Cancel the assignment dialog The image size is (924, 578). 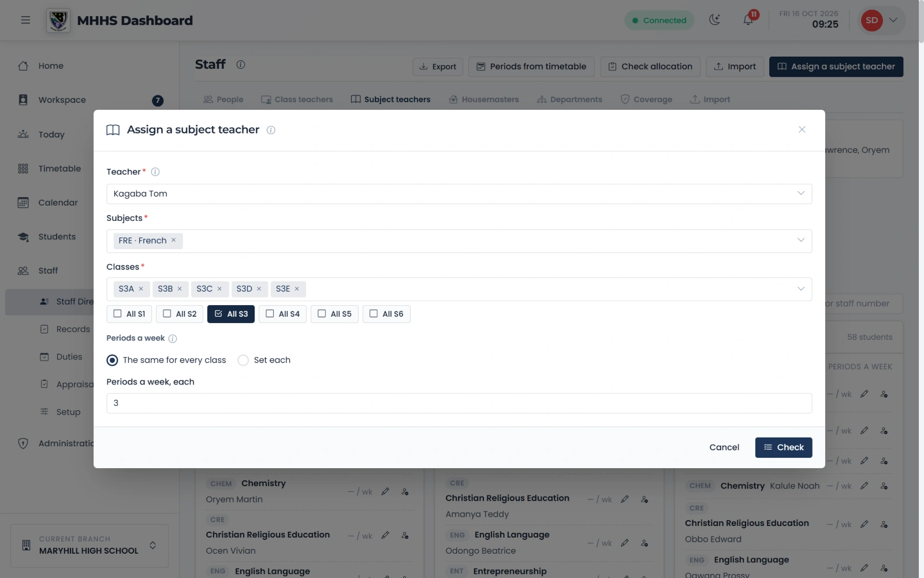click(724, 447)
